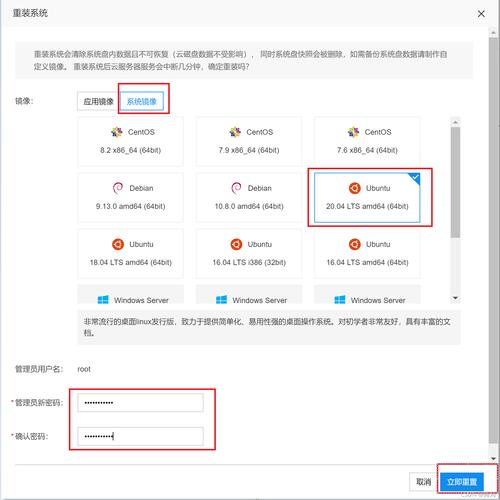Screen dimensions: 500x500
Task: Click the Ubuntu 20.04 logo icon
Action: [x=355, y=188]
